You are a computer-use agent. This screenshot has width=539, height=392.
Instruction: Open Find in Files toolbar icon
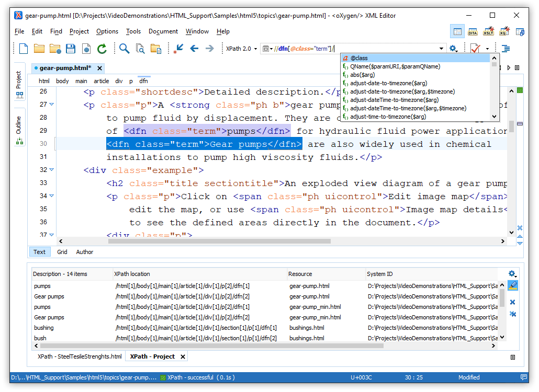pyautogui.click(x=140, y=49)
